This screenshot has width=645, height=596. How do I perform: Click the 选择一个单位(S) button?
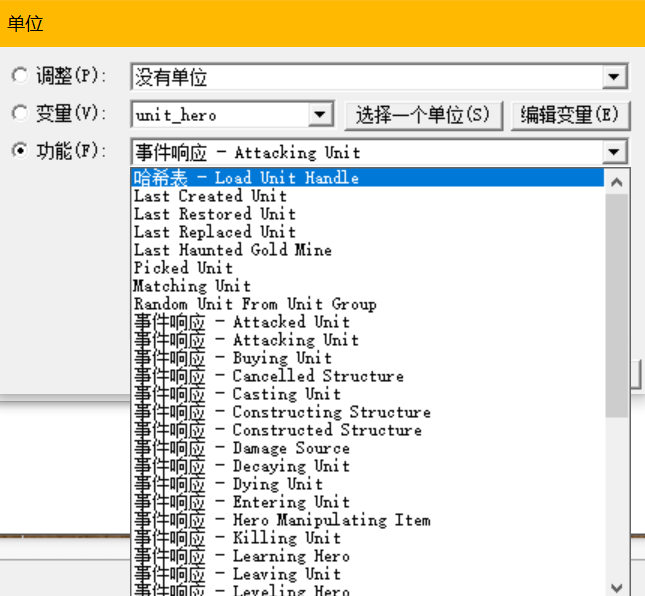tap(423, 114)
